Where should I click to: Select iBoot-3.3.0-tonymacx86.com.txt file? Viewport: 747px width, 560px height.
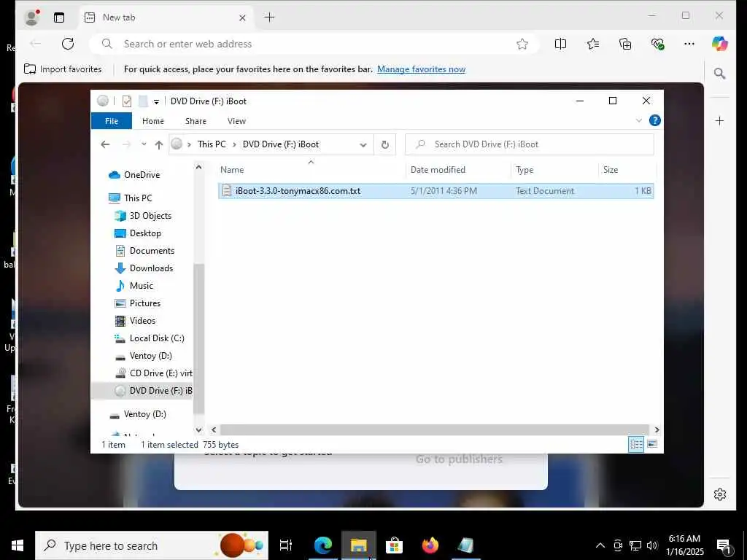pyautogui.click(x=436, y=191)
